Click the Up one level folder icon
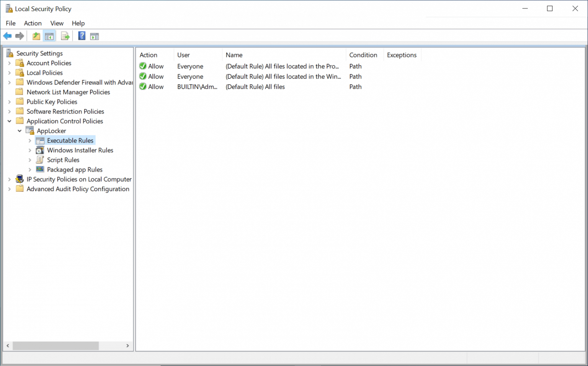588x366 pixels. point(36,36)
